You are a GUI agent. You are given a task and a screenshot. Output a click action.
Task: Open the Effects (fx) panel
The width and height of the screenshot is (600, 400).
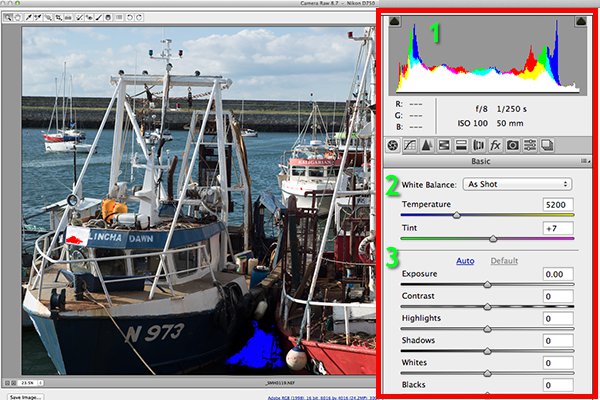point(495,145)
